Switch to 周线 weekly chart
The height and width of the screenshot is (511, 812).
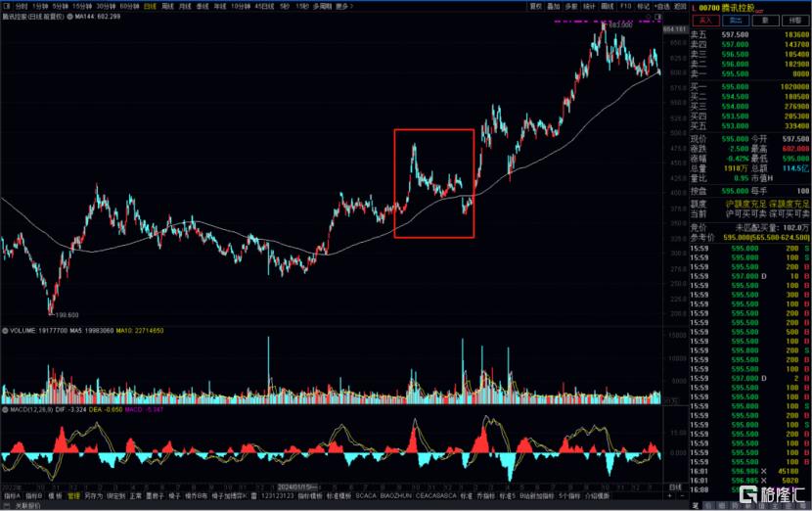point(168,6)
